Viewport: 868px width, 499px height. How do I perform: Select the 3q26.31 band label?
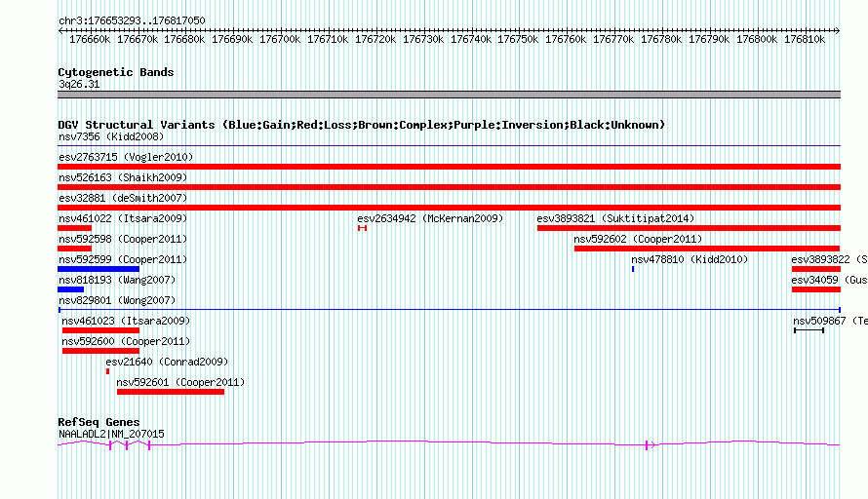(79, 84)
